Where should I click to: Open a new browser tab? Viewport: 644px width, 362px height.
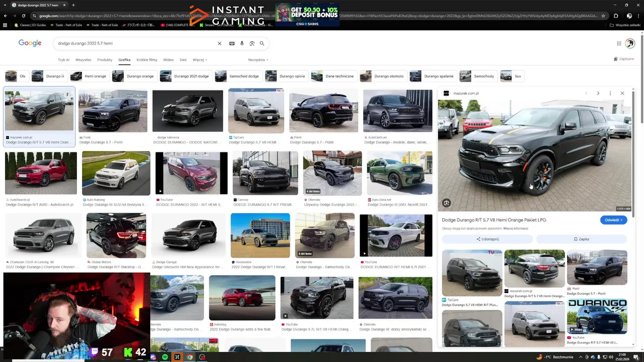[73, 5]
